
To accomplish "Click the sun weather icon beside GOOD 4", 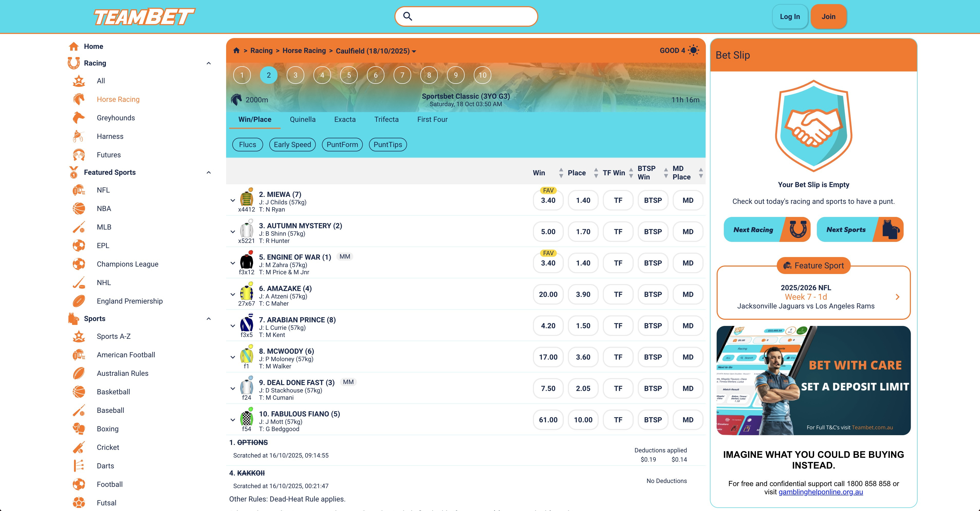I will click(x=694, y=51).
